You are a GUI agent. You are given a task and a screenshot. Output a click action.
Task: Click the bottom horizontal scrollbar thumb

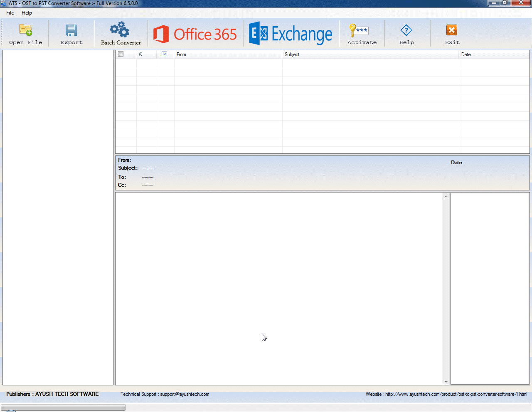[63, 407]
